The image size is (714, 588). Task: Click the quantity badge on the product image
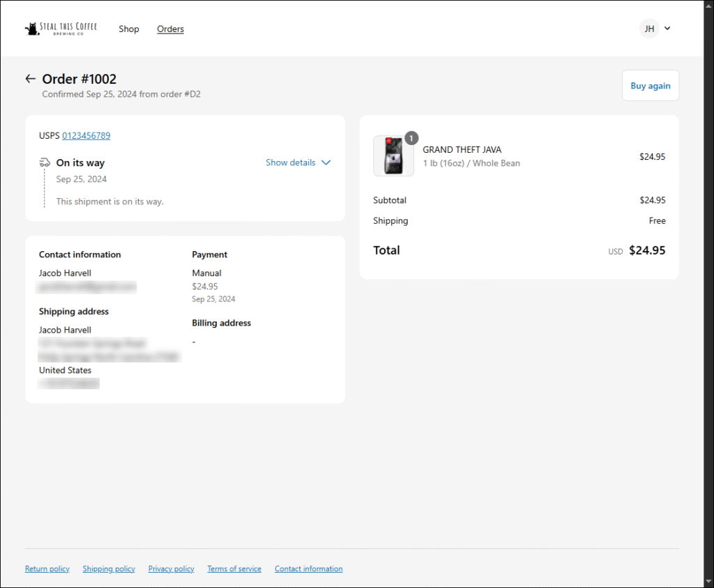411,137
